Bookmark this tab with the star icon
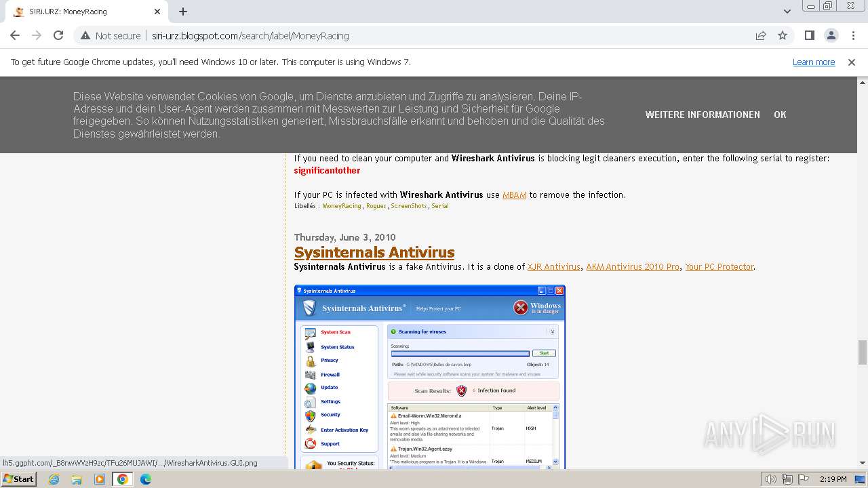 (783, 35)
